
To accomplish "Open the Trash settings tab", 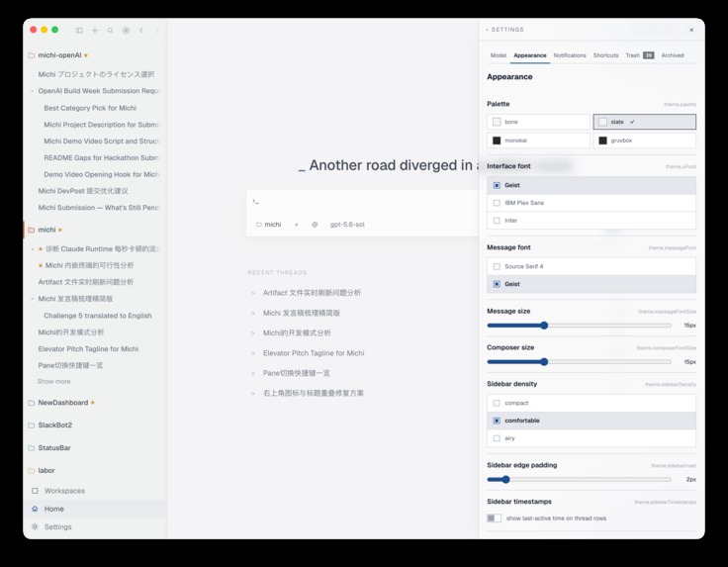I will (639, 55).
